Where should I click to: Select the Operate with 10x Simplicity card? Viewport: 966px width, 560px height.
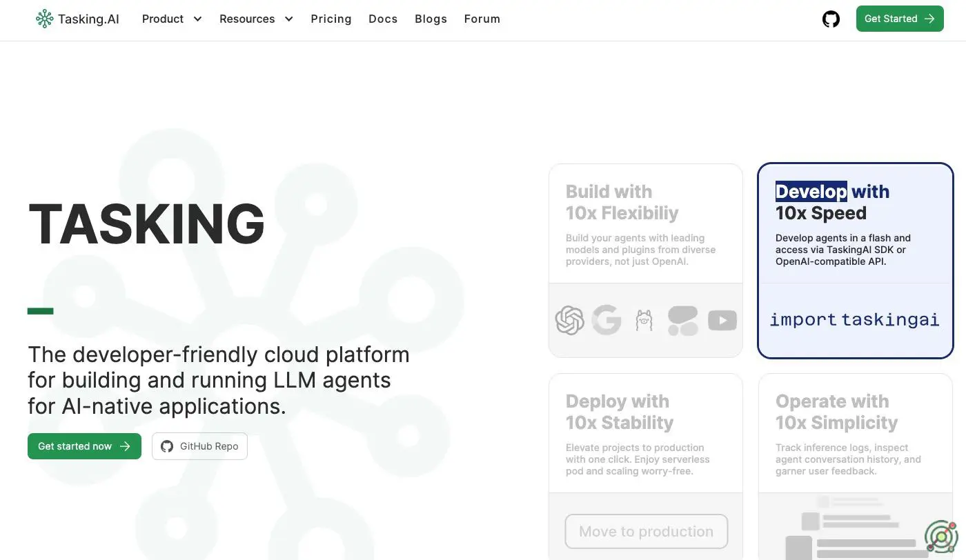tap(856, 466)
